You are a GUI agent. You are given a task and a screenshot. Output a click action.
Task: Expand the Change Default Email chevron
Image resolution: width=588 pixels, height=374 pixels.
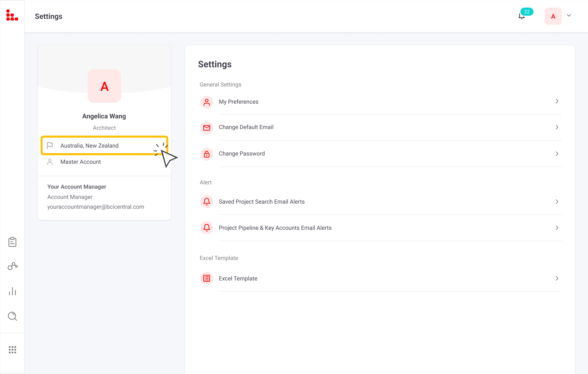(557, 127)
